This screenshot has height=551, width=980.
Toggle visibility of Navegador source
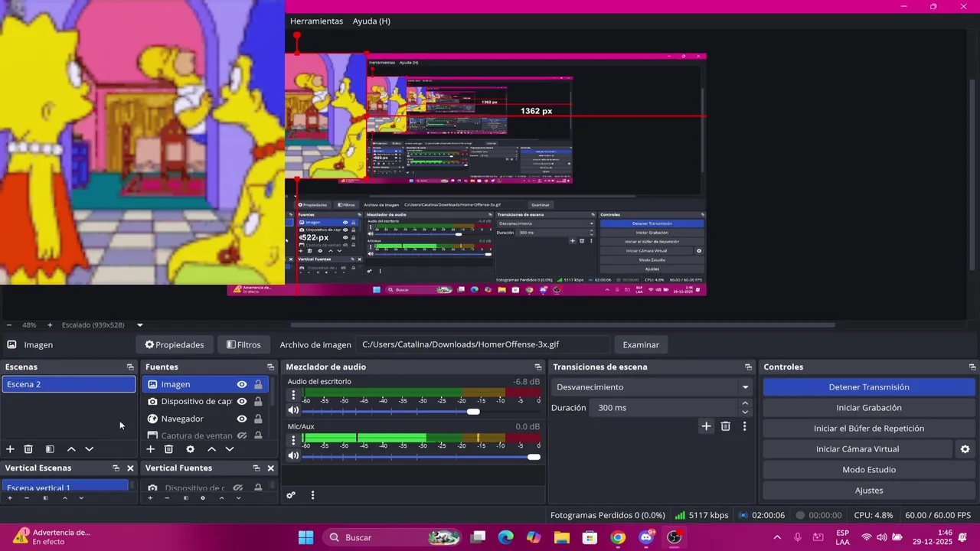tap(242, 419)
